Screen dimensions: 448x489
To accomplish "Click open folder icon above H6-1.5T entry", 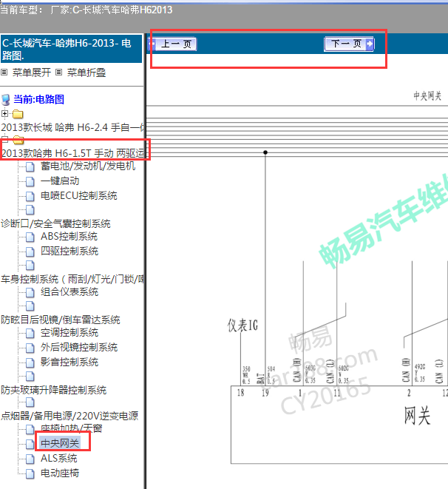I will pyautogui.click(x=18, y=140).
